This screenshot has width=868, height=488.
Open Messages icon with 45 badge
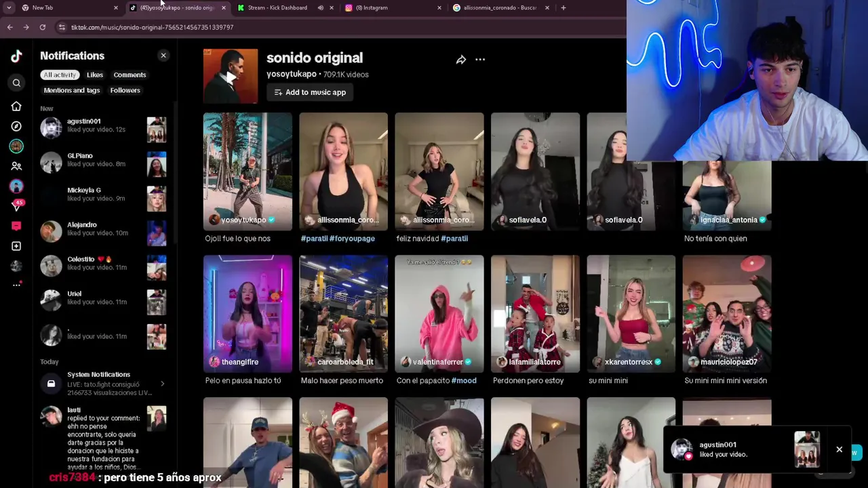point(16,205)
